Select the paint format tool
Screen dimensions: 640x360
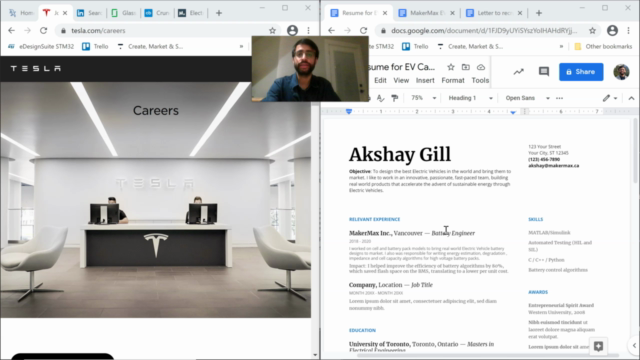coord(394,98)
